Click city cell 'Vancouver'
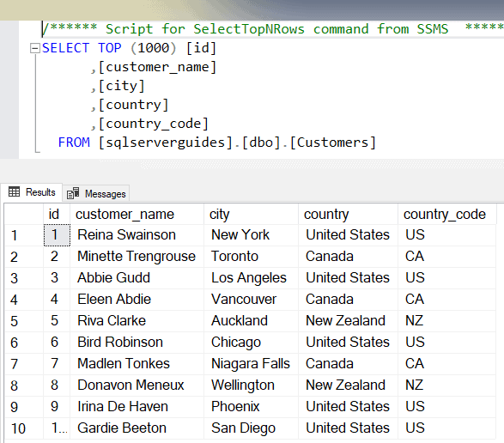Viewport: 504px width, 443px height. point(251,300)
